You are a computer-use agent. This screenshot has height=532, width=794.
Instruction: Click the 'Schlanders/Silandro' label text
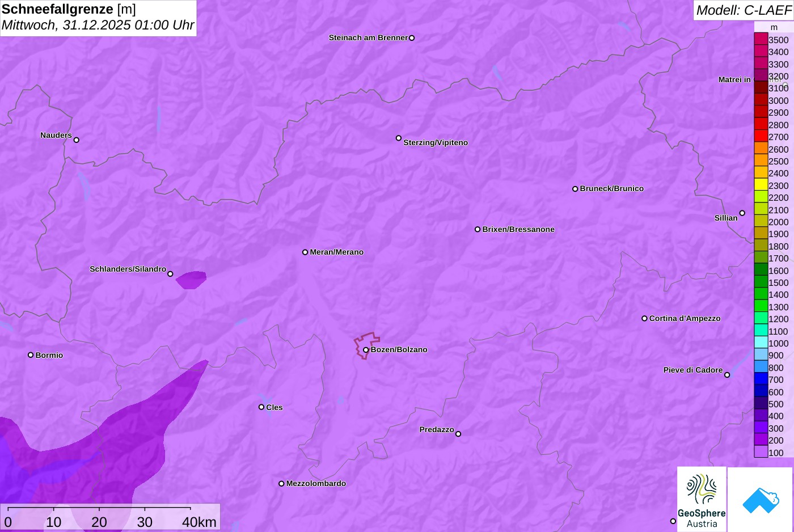coord(128,269)
